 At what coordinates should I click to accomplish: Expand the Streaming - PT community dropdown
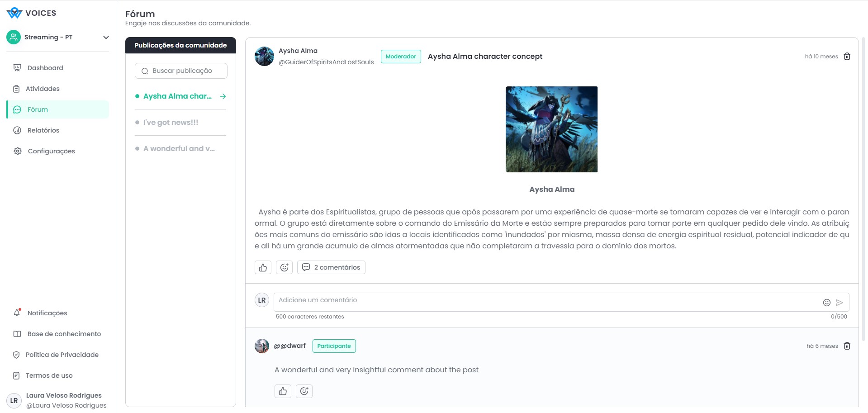pos(106,37)
